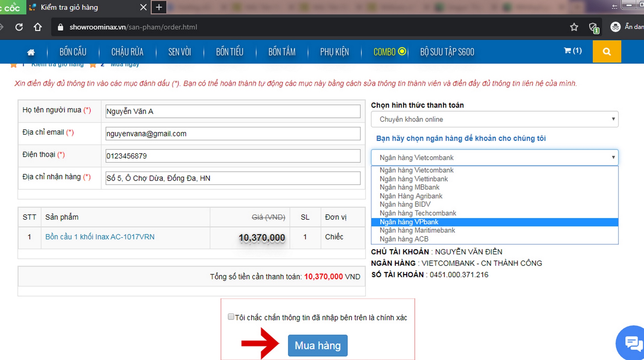Focus the delivery address field
644x360 pixels.
[232, 178]
